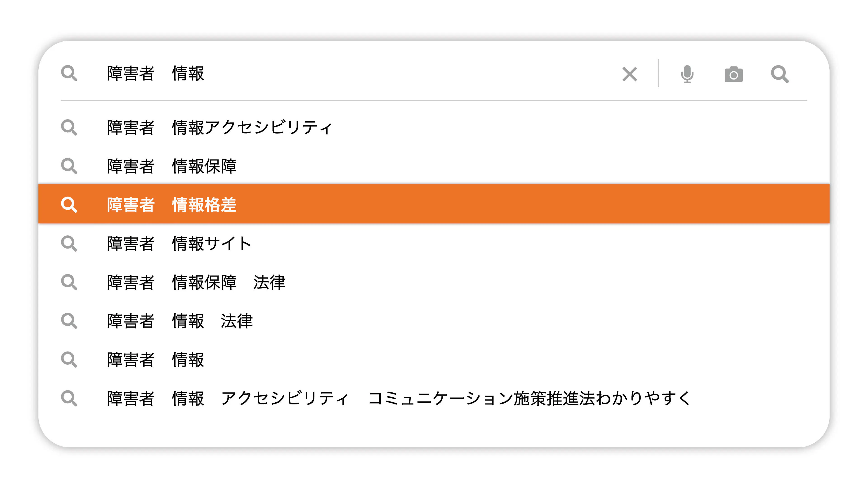
Task: Submit search with right magnifier icon
Action: [x=780, y=74]
